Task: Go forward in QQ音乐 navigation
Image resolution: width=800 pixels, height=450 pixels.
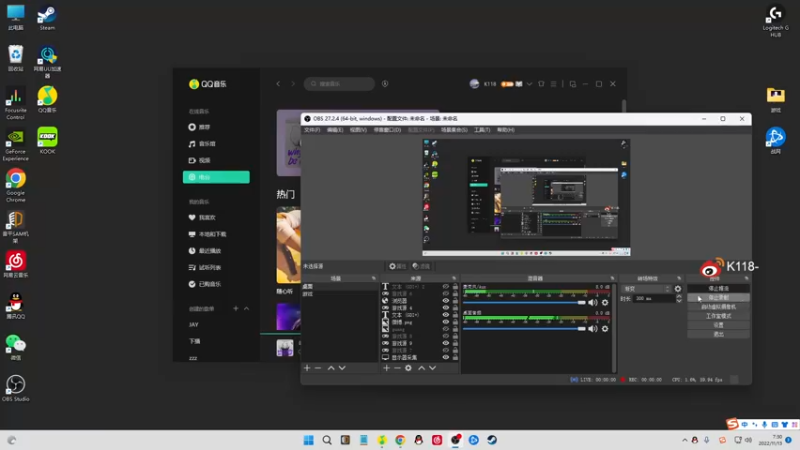Action: [293, 84]
